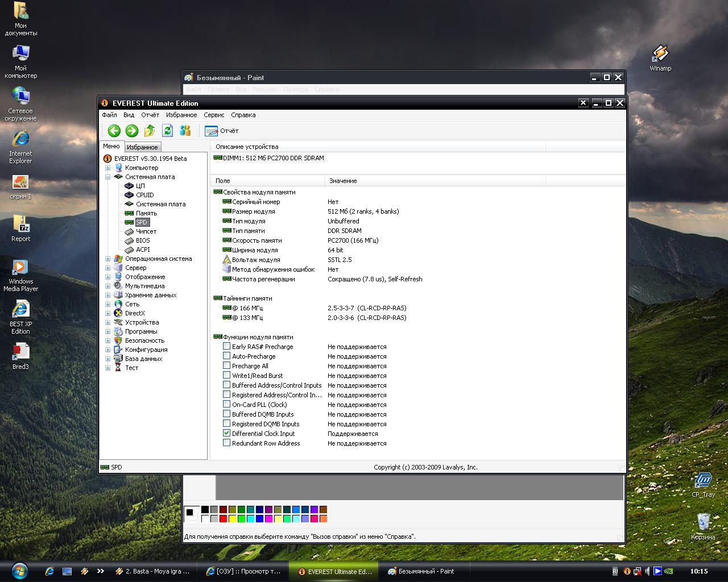Go up one level in EVEREST toolbar
728x582 pixels.
tap(150, 131)
